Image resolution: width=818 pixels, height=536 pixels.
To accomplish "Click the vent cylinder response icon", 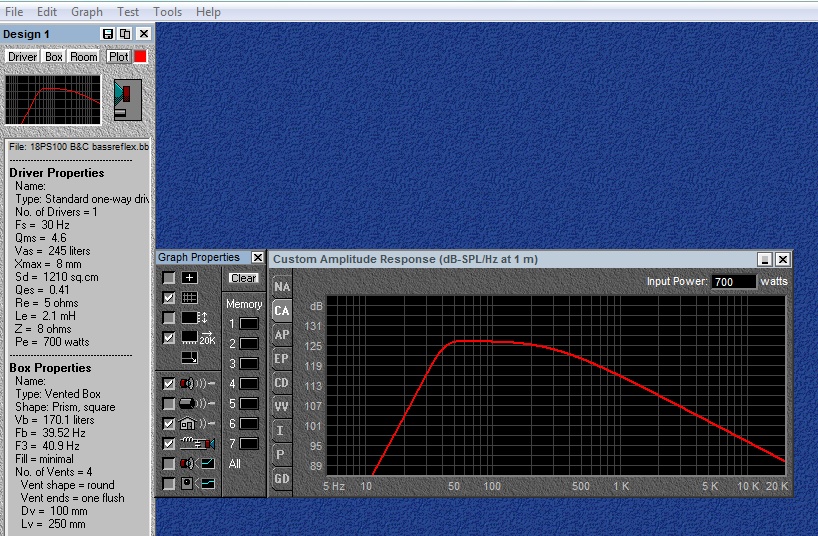I will (x=197, y=403).
